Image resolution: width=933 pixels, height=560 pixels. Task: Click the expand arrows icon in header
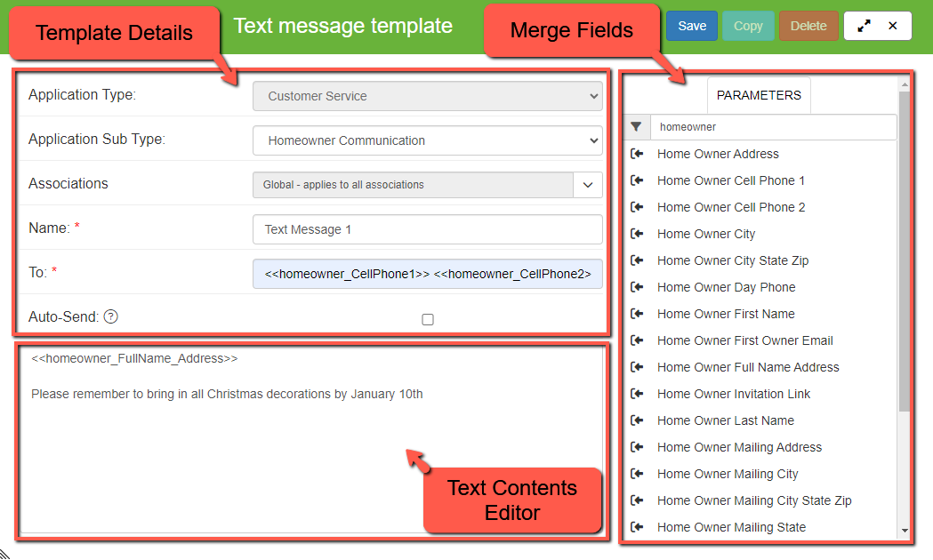coord(864,26)
